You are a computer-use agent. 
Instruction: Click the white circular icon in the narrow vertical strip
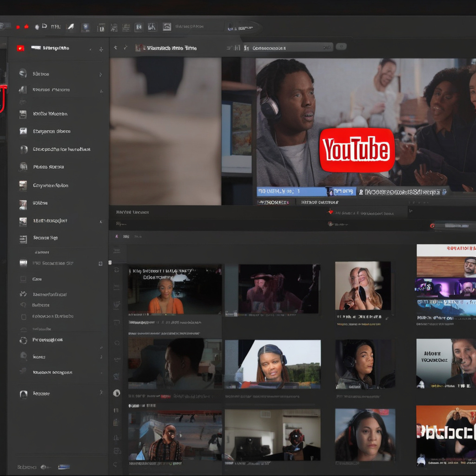tap(117, 393)
